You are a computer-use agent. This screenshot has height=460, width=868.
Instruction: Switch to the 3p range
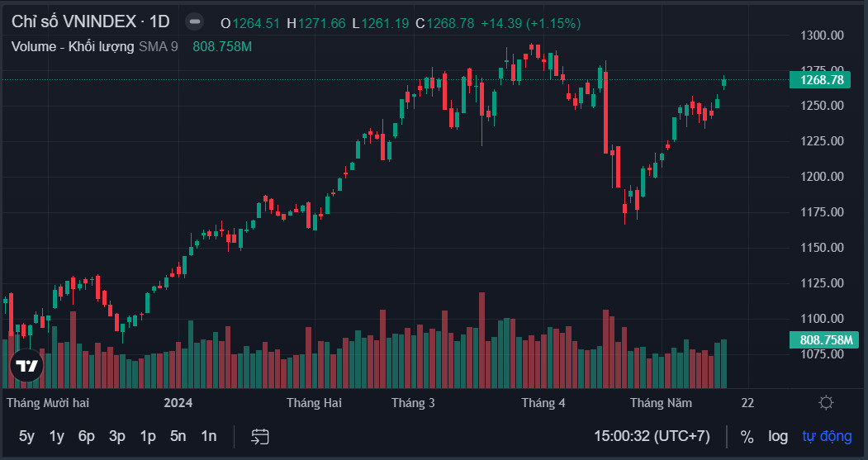coord(116,436)
